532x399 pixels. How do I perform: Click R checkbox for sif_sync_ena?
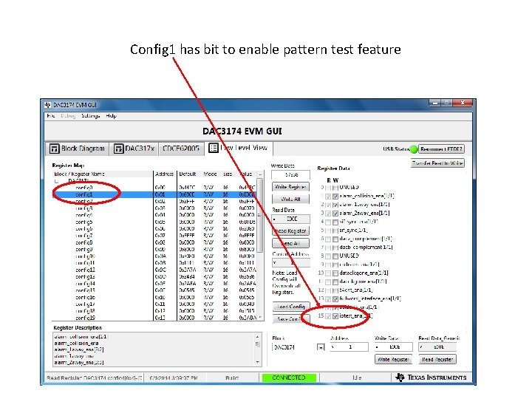click(x=328, y=222)
